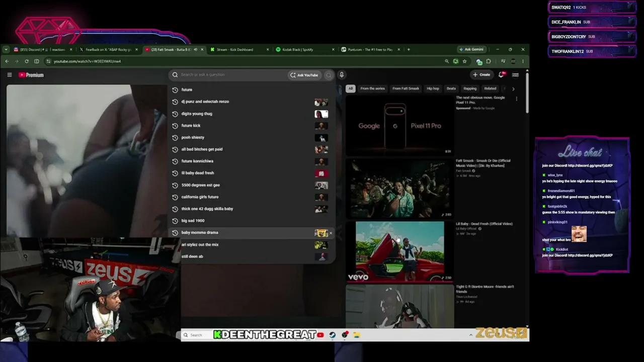Open the Smaxk Or Die video thumbnail
Screen dimensions: 644x362
click(399, 189)
